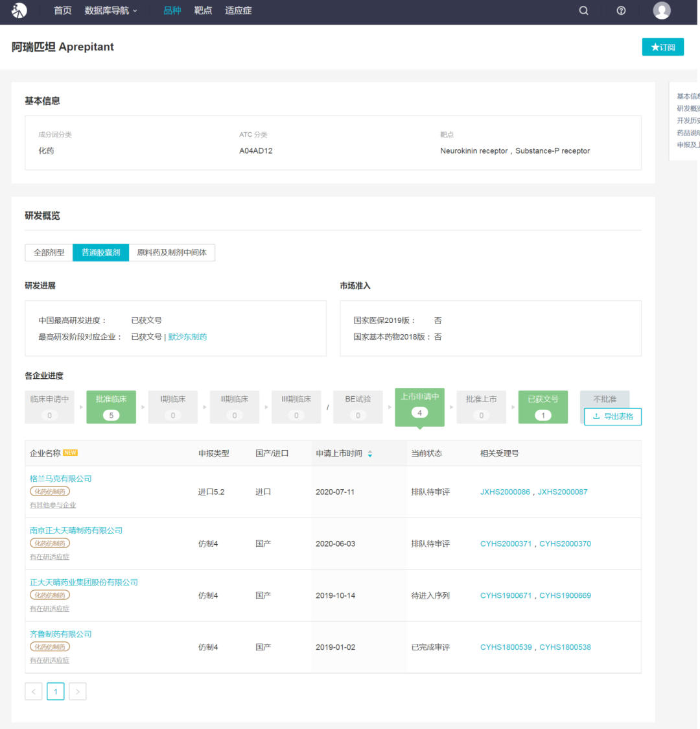Open acceptance number CYHS1800539
700x729 pixels.
pos(506,647)
